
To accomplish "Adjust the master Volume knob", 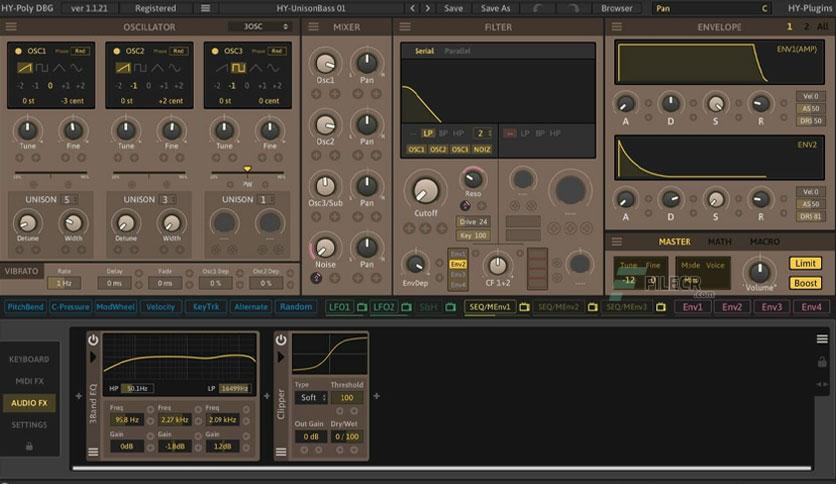I will click(759, 271).
